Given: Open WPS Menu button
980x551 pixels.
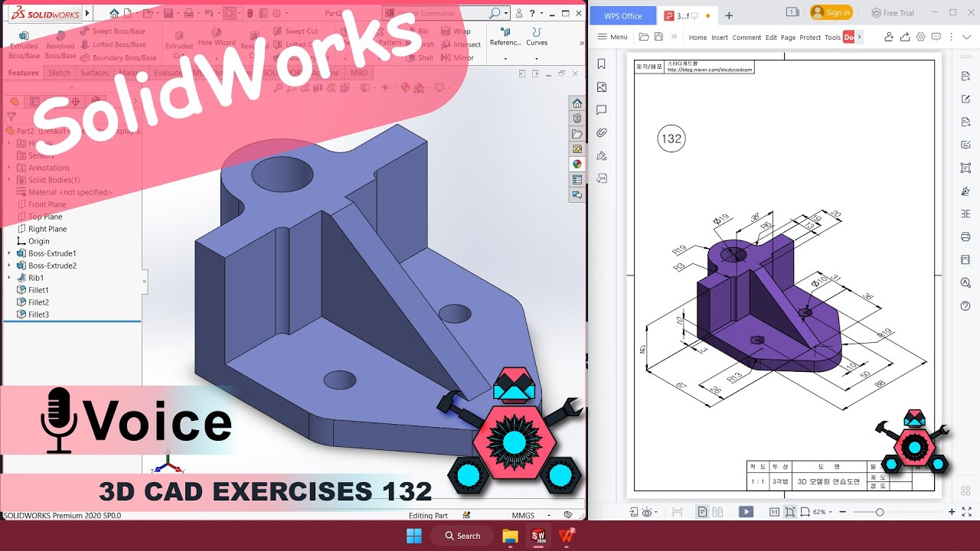Looking at the screenshot, I should click(x=612, y=37).
